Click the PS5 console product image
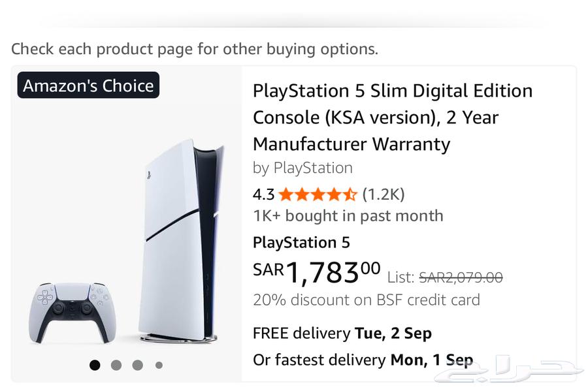Image resolution: width=588 pixels, height=391 pixels. pyautogui.click(x=180, y=238)
